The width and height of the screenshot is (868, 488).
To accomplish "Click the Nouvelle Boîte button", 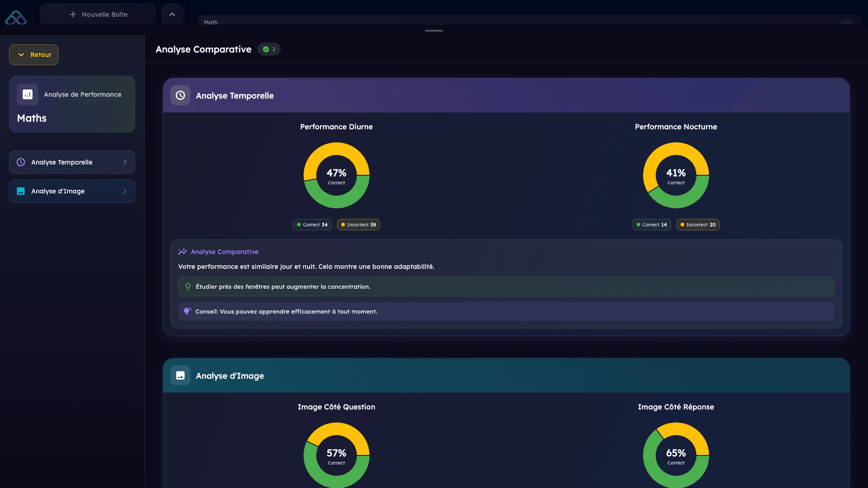I will click(x=98, y=14).
